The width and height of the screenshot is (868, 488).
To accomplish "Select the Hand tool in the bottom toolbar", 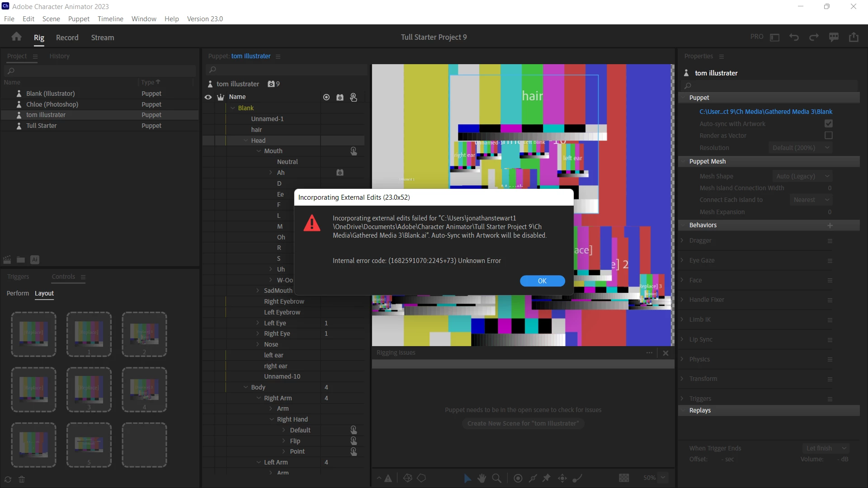I will click(482, 478).
